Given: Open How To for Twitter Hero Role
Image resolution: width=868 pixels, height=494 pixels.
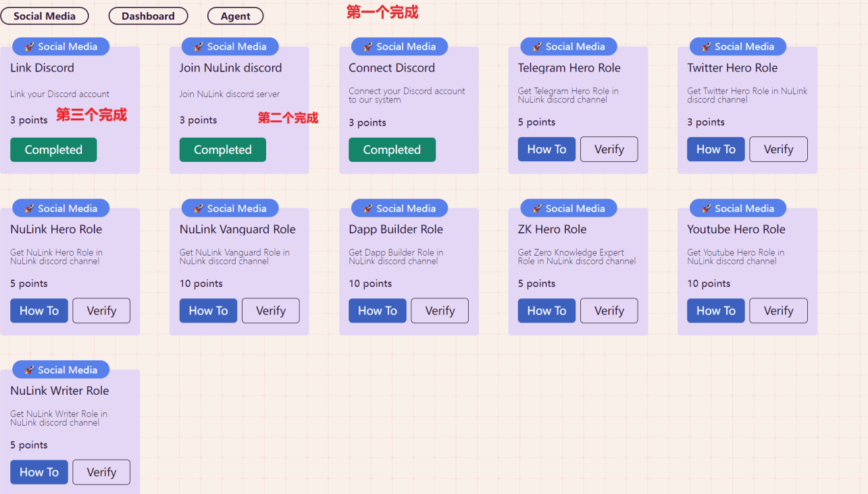Looking at the screenshot, I should [716, 149].
